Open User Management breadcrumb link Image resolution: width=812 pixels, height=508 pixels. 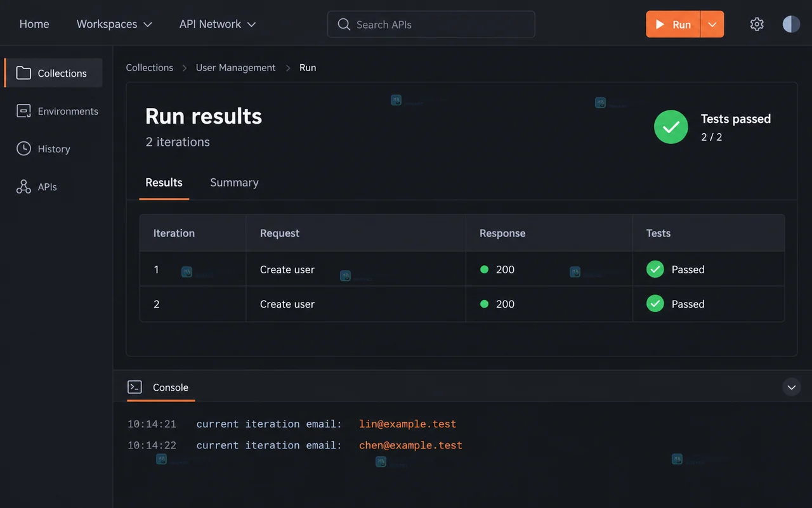tap(235, 67)
